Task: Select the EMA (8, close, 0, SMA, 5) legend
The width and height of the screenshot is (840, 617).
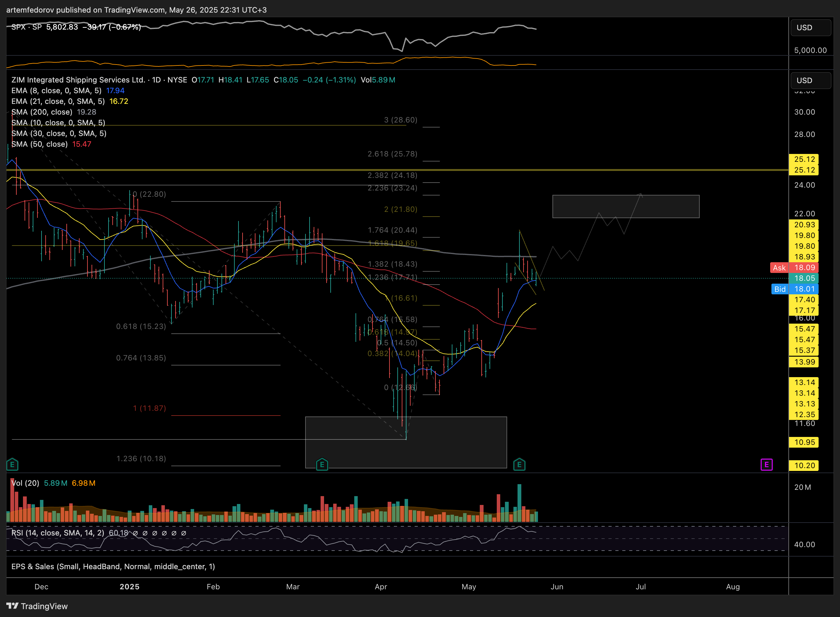Action: [x=56, y=91]
